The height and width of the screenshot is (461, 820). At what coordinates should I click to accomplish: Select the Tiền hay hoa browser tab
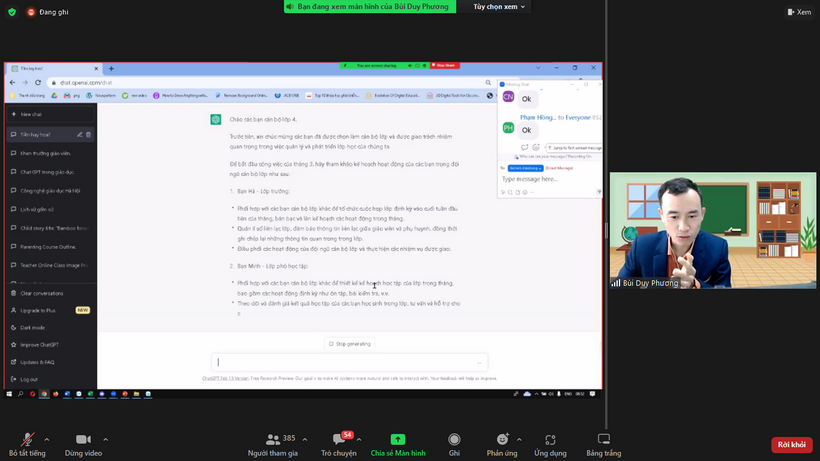point(54,68)
